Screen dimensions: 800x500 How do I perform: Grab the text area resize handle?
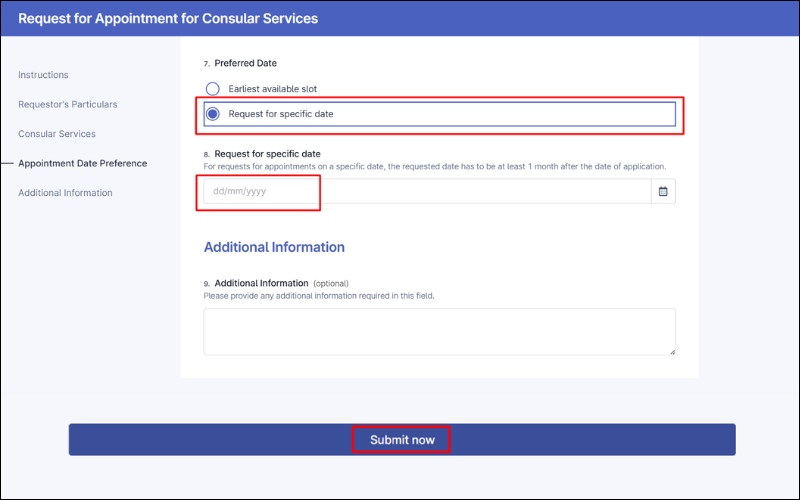click(672, 352)
